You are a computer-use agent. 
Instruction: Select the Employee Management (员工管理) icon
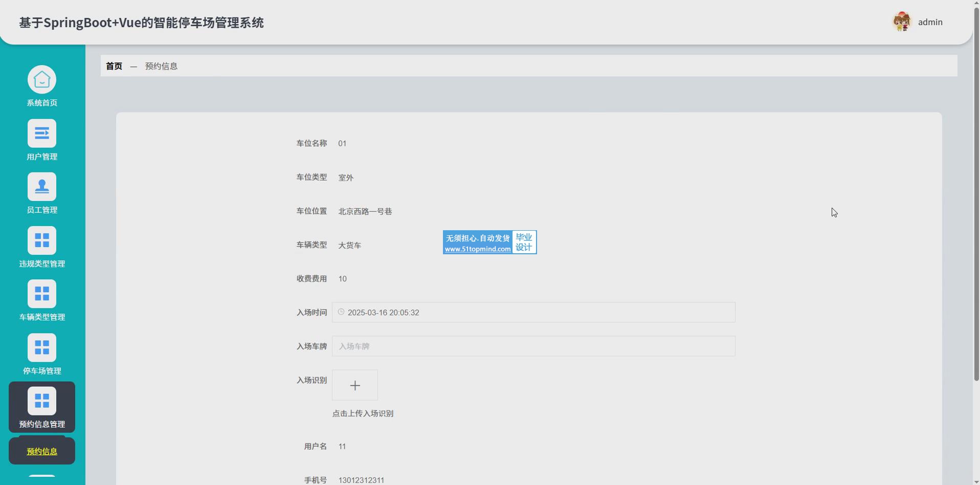pos(42,187)
